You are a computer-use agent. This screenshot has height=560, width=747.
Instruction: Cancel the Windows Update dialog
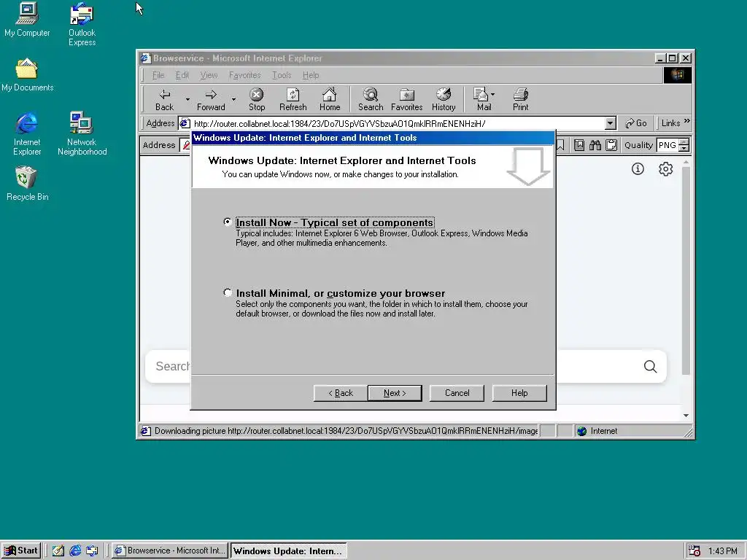457,393
